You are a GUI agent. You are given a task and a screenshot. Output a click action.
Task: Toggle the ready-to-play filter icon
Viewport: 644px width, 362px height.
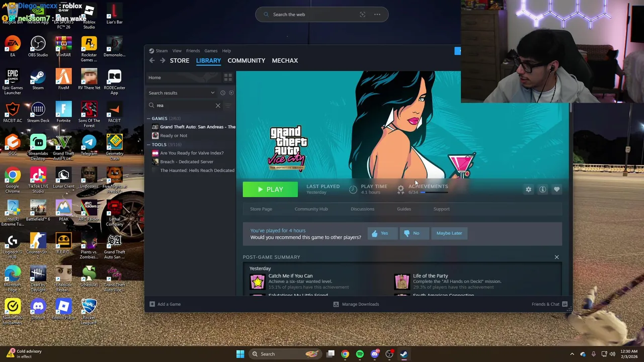(x=231, y=93)
